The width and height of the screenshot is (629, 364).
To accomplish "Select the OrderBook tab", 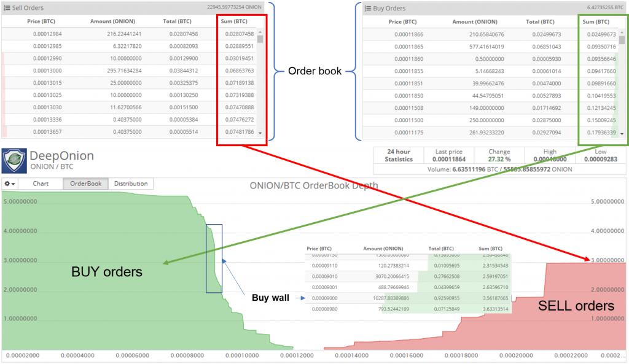I will [x=87, y=184].
